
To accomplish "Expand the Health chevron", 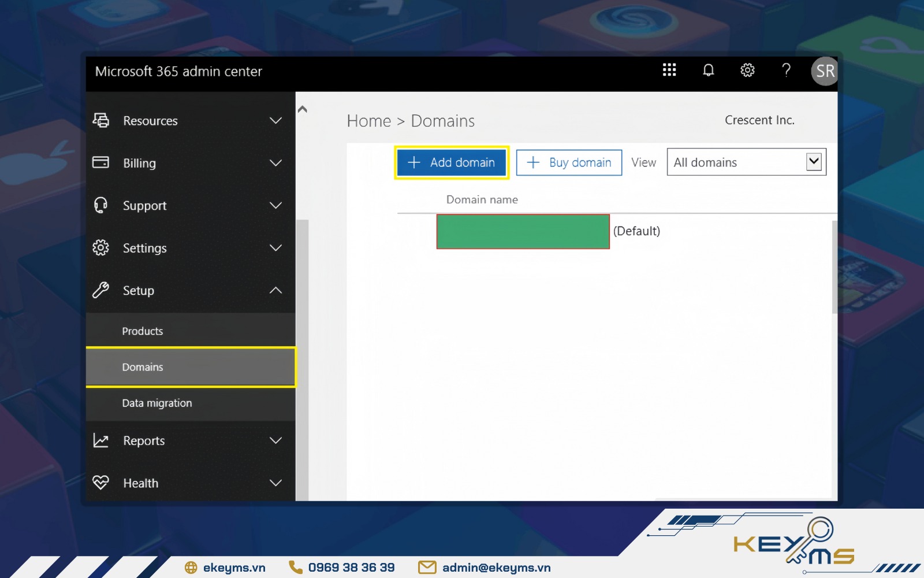I will [276, 483].
